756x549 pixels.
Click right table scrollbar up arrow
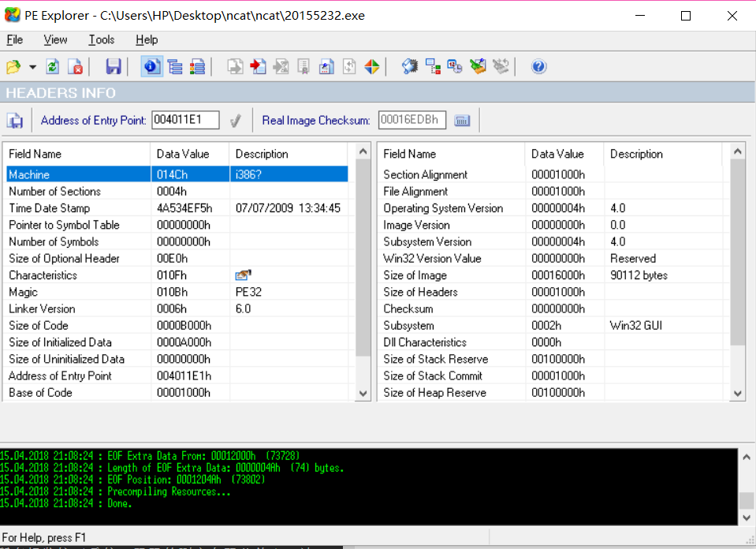[737, 152]
